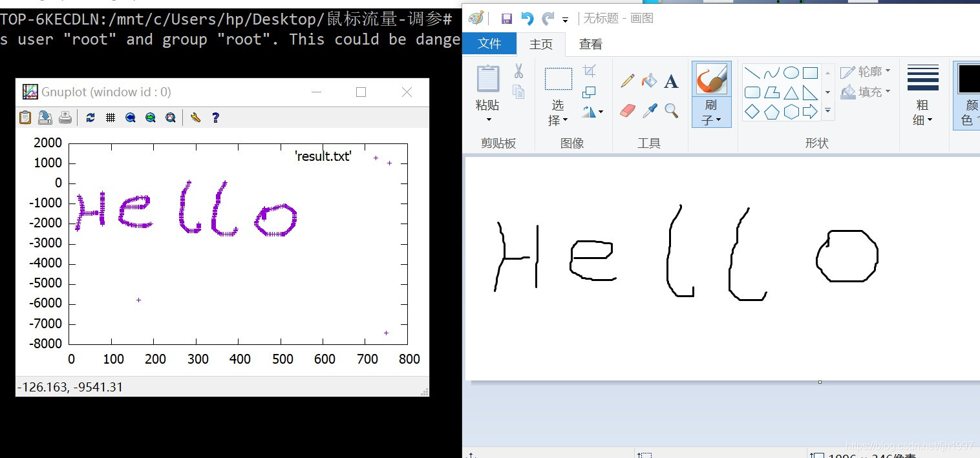Choose the oval shape
This screenshot has height=458, width=980.
click(x=791, y=72)
